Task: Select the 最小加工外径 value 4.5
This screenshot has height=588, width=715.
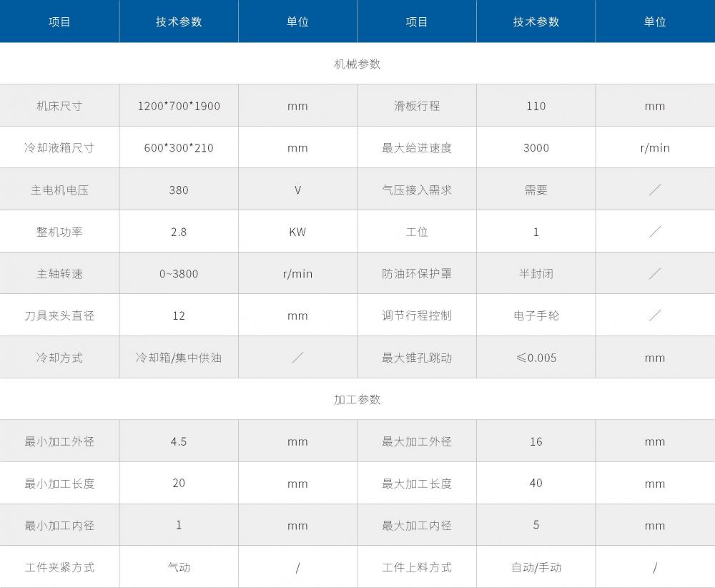Action: pos(179,441)
